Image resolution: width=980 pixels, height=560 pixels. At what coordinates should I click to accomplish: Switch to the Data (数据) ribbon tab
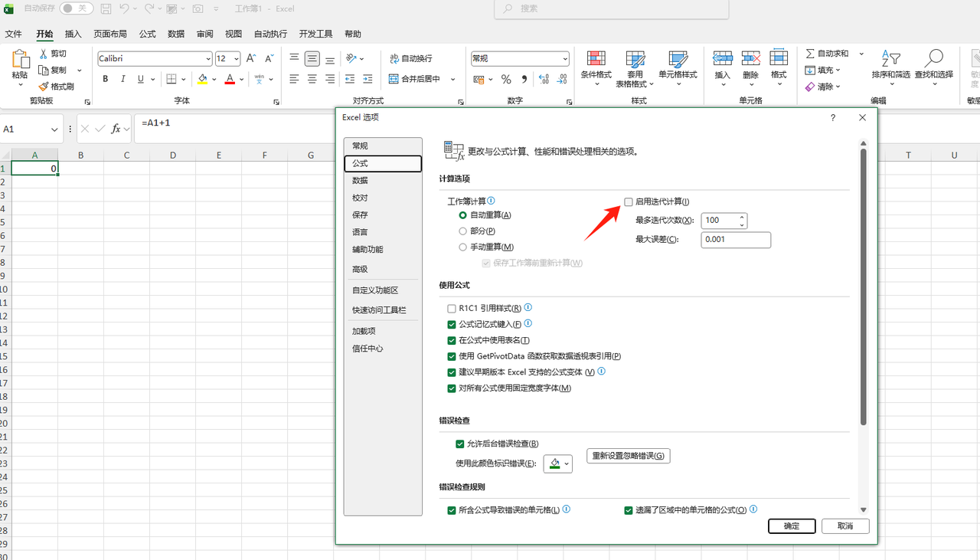coord(176,34)
